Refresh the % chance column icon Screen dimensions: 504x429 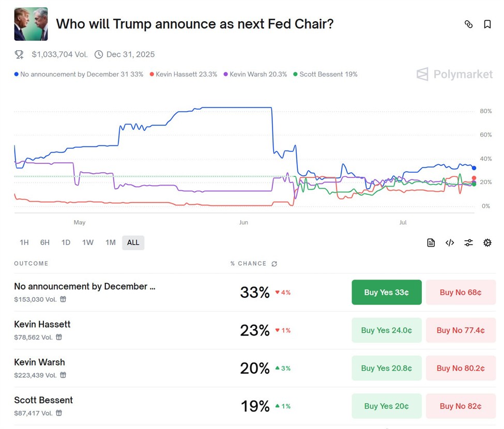tap(274, 264)
